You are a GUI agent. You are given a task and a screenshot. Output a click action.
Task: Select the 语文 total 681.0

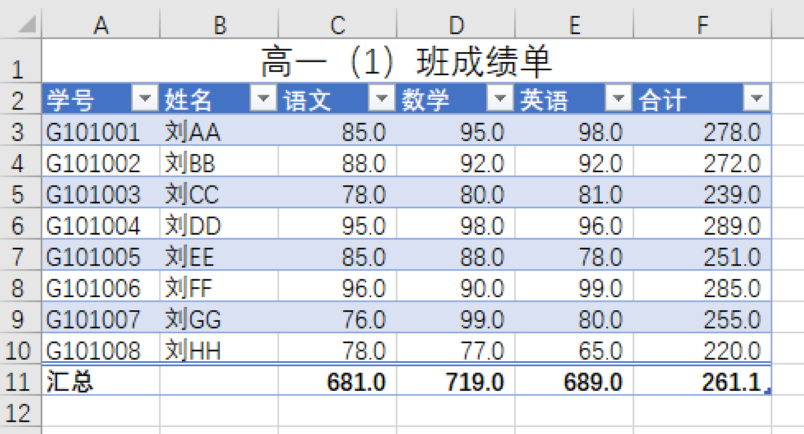337,380
